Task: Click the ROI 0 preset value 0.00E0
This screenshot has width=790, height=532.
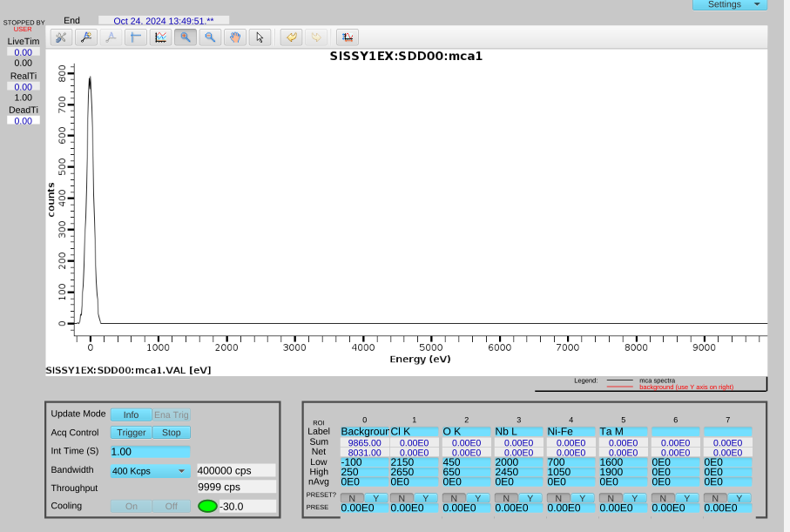Action: [365, 508]
